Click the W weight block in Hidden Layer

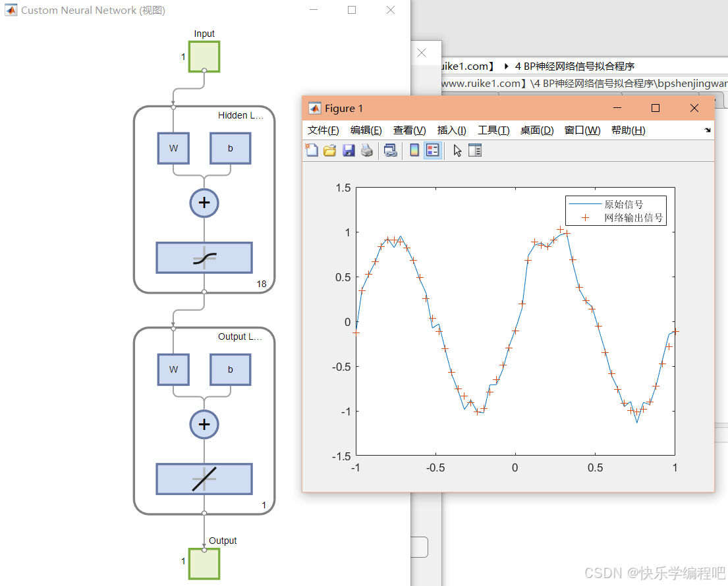point(173,148)
